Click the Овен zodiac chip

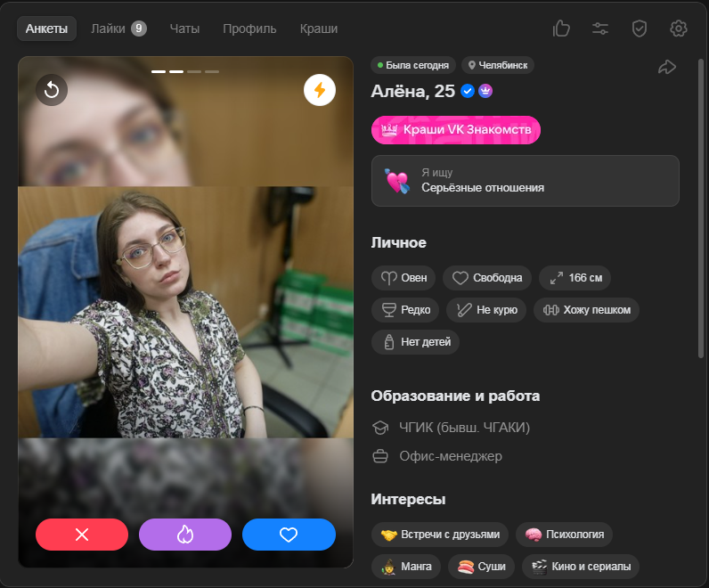point(403,278)
